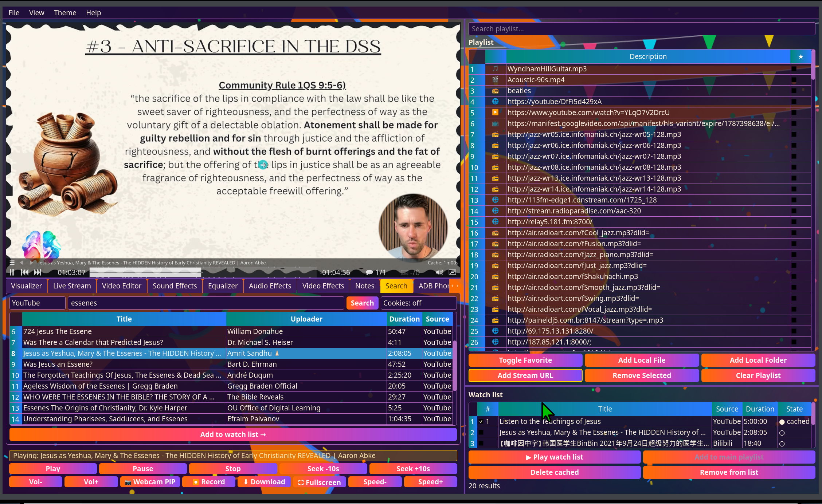Image resolution: width=822 pixels, height=504 pixels.
Task: Click the subtitle track icon in player
Action: tap(404, 272)
